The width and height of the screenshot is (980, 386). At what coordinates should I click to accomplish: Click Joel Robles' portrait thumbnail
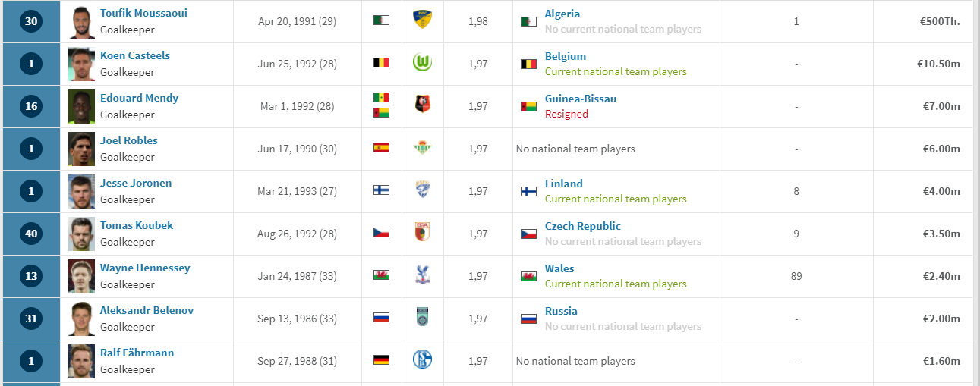coord(81,149)
